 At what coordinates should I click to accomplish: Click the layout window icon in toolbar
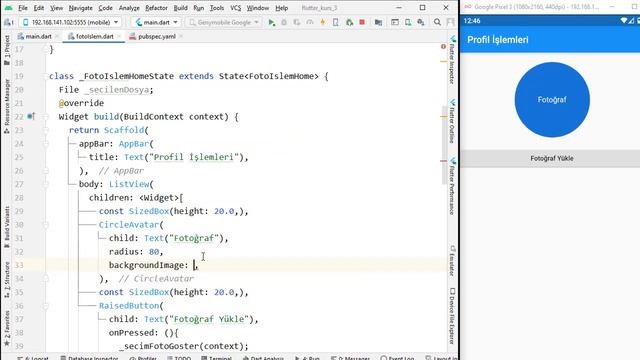pyautogui.click(x=395, y=22)
